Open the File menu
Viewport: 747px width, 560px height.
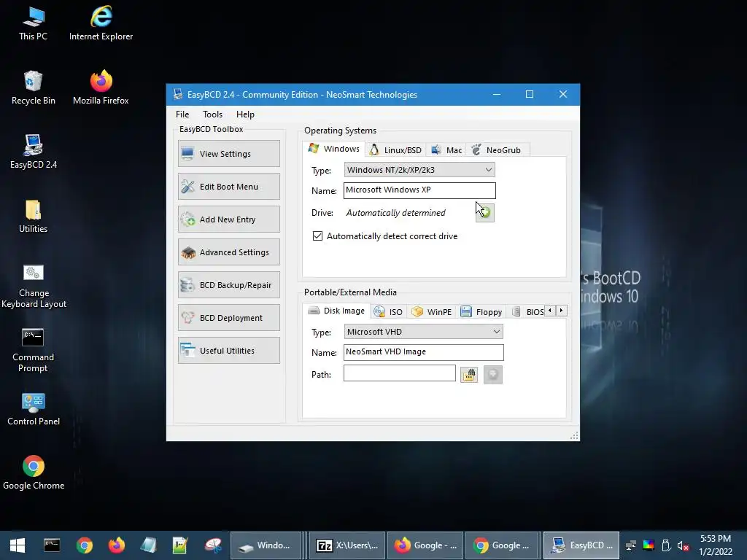[x=182, y=114]
